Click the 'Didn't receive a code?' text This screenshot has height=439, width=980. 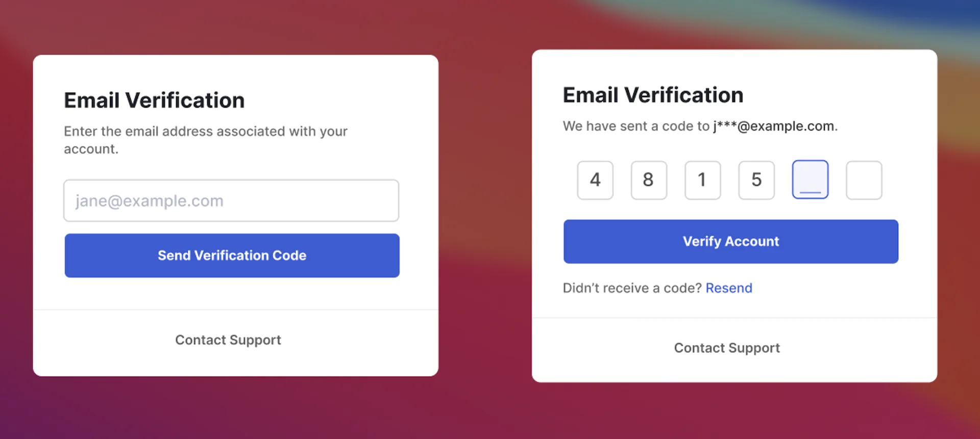[632, 288]
